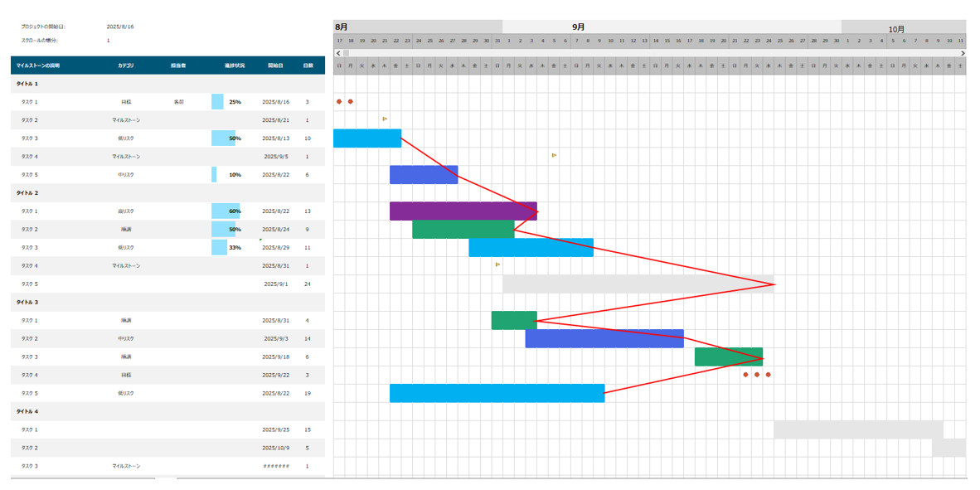Click the purple high-risk Gantt bar
The height and width of the screenshot is (490, 980).
[x=463, y=211]
